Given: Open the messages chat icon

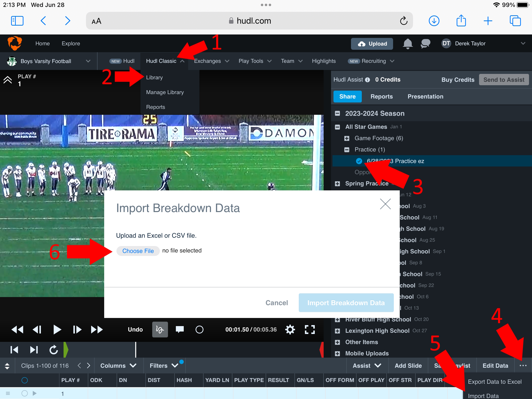Looking at the screenshot, I should [x=425, y=44].
